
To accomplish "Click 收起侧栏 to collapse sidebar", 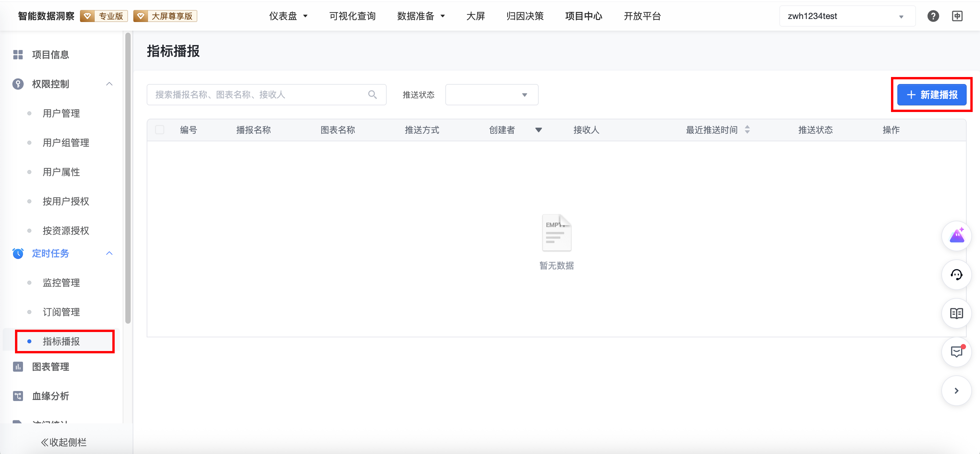I will (x=64, y=442).
